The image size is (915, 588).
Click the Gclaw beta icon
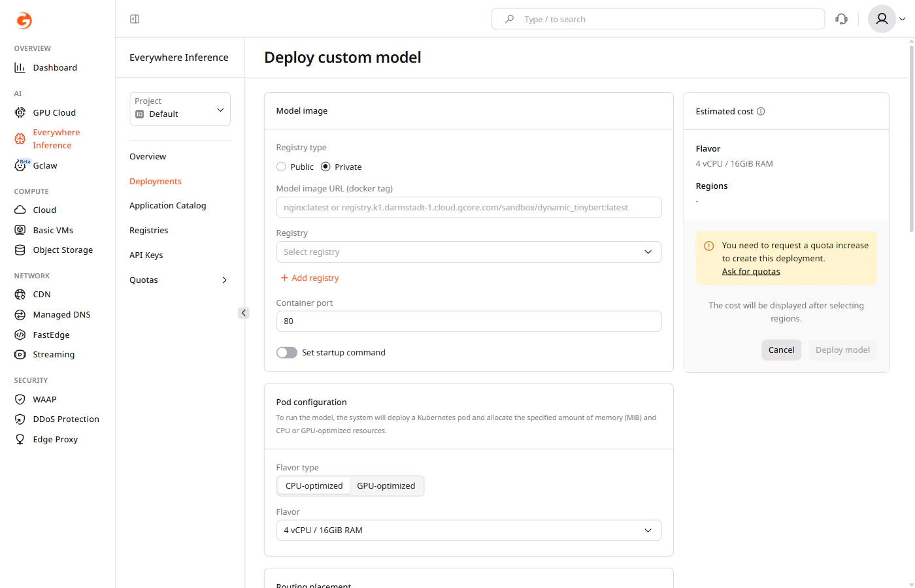22,165
